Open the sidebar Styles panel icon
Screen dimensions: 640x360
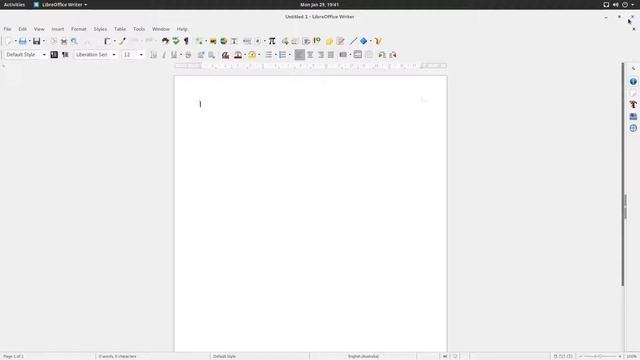click(x=633, y=105)
